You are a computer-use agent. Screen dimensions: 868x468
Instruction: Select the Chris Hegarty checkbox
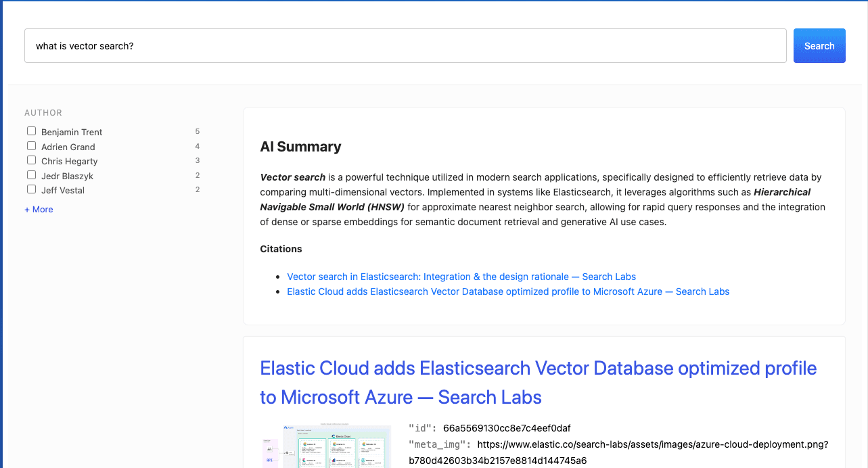click(x=31, y=160)
